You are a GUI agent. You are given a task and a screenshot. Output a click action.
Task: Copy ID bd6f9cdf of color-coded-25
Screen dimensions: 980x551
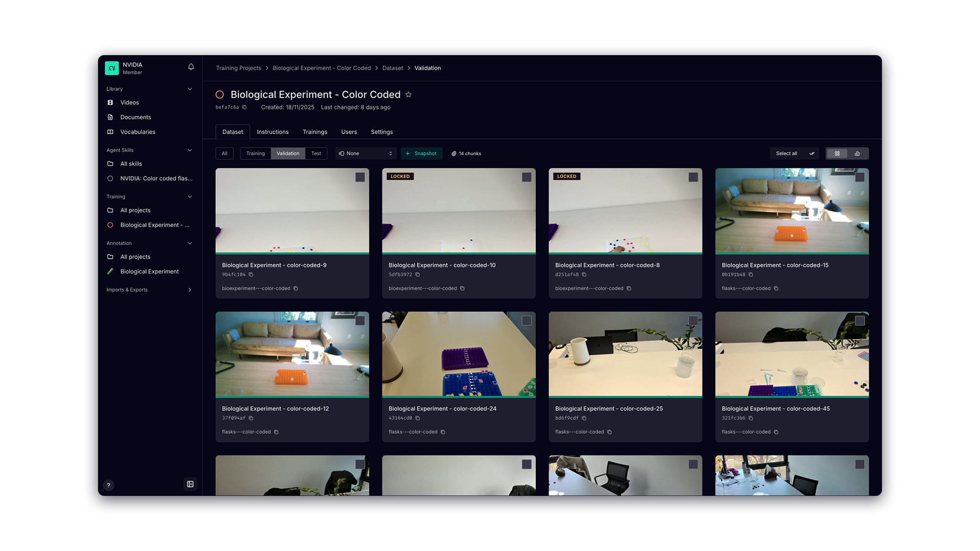584,418
